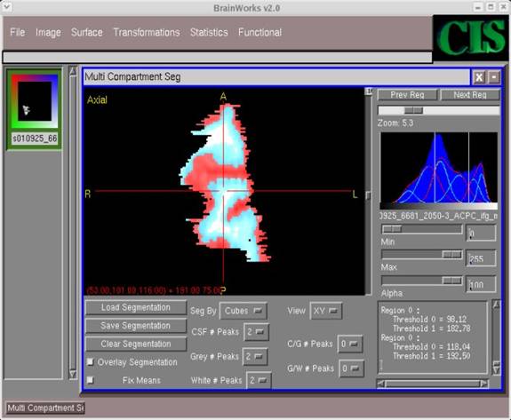Viewport: 511px width, 420px height.
Task: Go to Next Reg button
Action: [x=469, y=95]
